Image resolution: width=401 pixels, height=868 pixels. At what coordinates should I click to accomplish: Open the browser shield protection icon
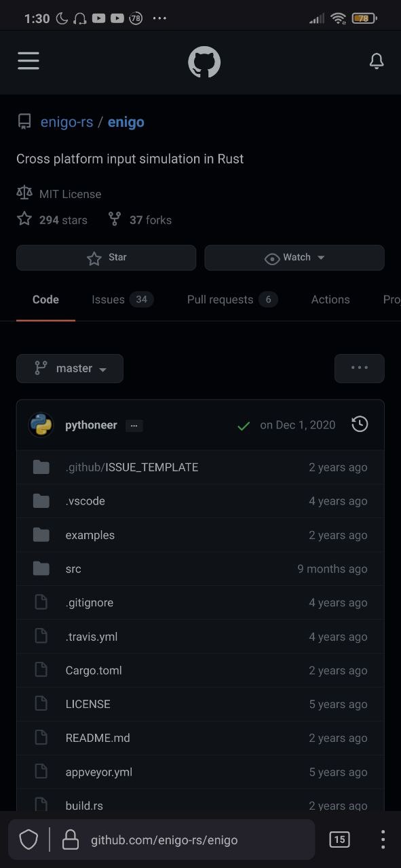click(28, 840)
